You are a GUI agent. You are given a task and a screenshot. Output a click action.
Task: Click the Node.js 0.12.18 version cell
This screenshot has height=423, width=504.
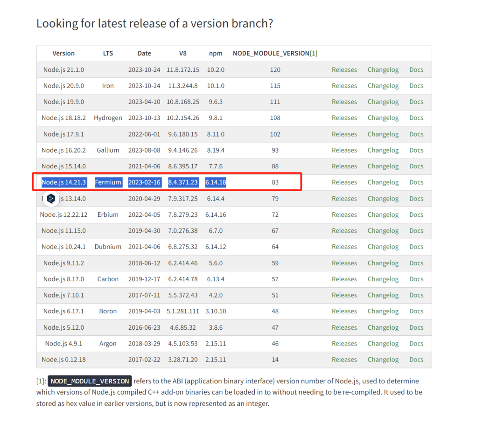(63, 360)
